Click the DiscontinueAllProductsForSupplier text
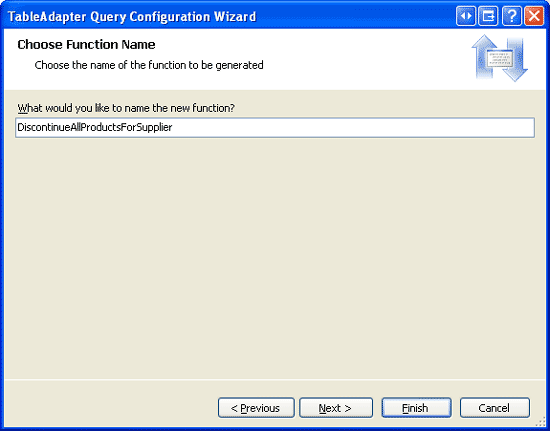550x431 pixels. (95, 127)
